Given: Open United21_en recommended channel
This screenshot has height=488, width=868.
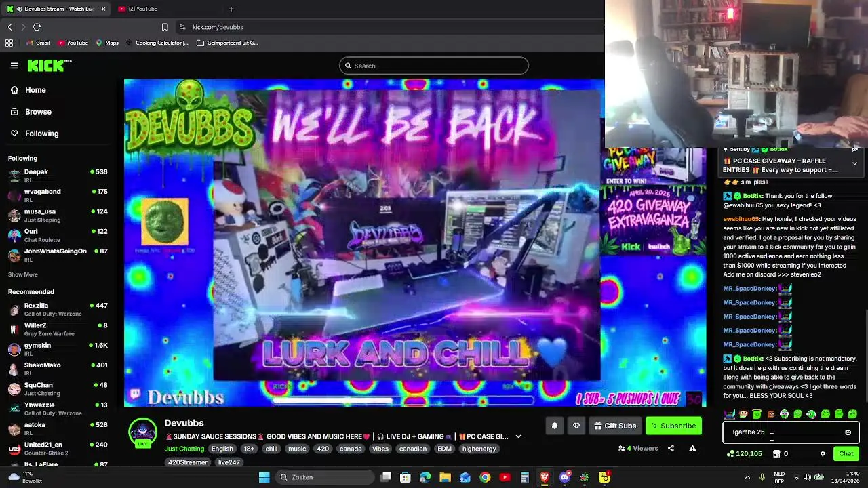Looking at the screenshot, I should (x=58, y=449).
